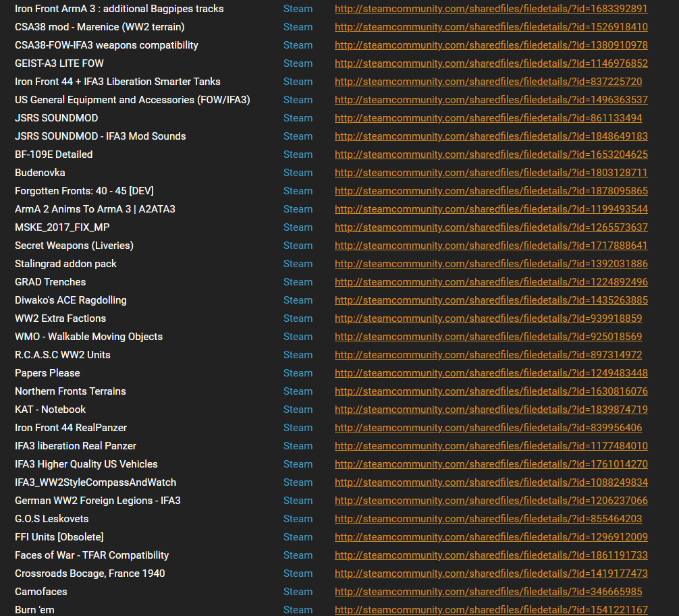This screenshot has height=616, width=679.
Task: Click the Northern Fronts Terrains URL
Action: [491, 391]
